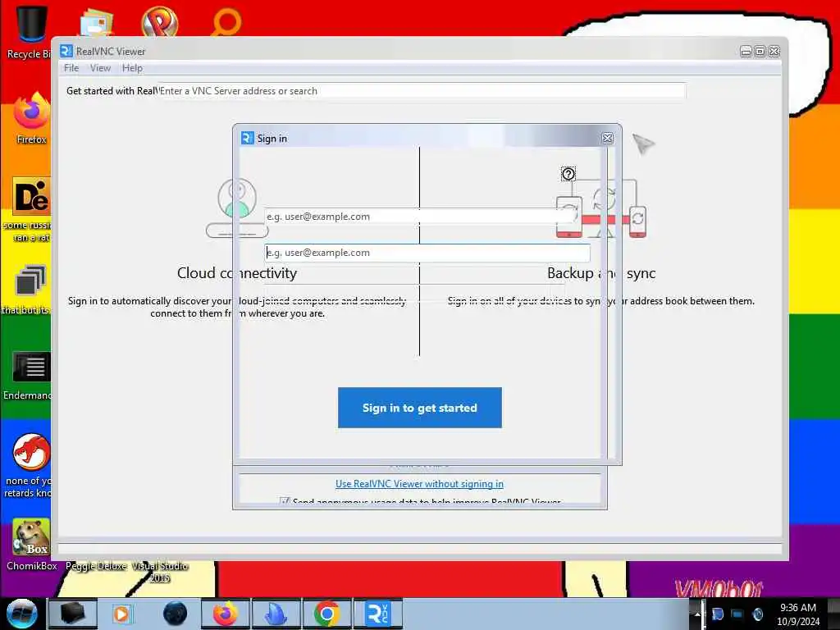This screenshot has width=840, height=630.
Task: Open the dark globe taskbar icon
Action: (176, 614)
